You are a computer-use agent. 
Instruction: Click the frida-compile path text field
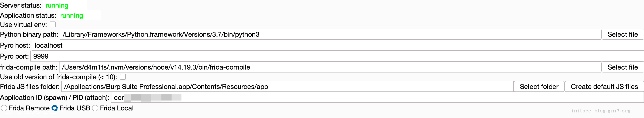coord(330,67)
